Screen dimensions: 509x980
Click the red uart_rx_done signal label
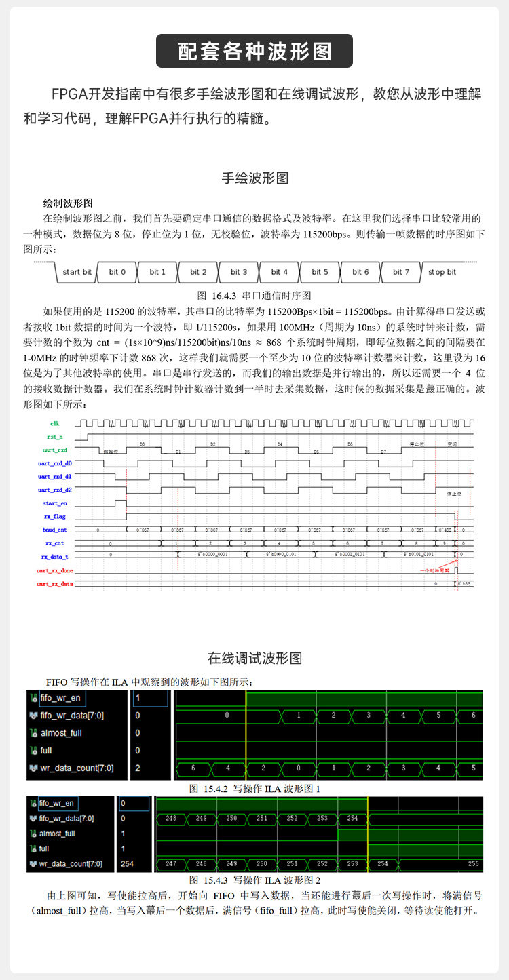pos(55,570)
